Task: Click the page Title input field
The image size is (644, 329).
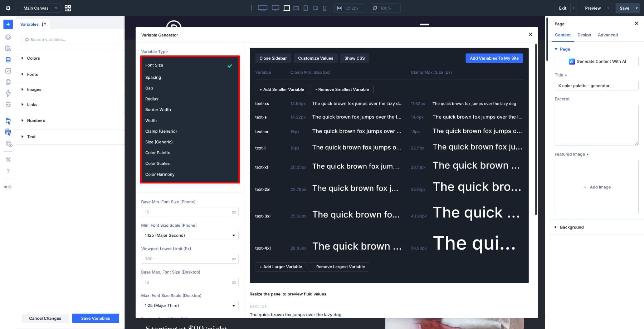Action: tap(596, 86)
